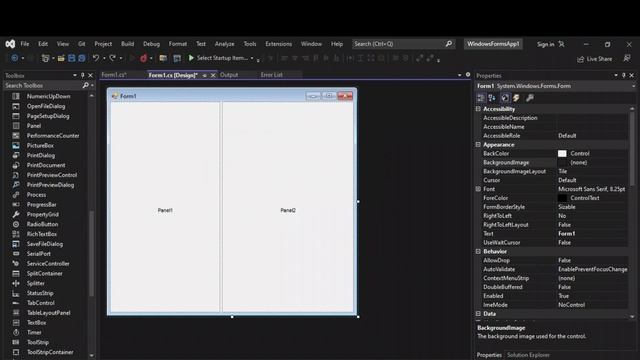Open the Format menu

coord(178,44)
